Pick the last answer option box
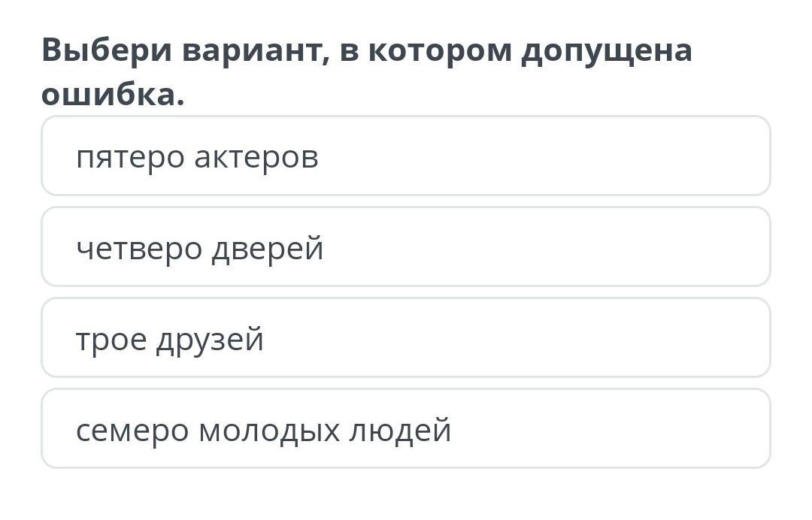Screen dimensions: 812x520 tap(405, 428)
